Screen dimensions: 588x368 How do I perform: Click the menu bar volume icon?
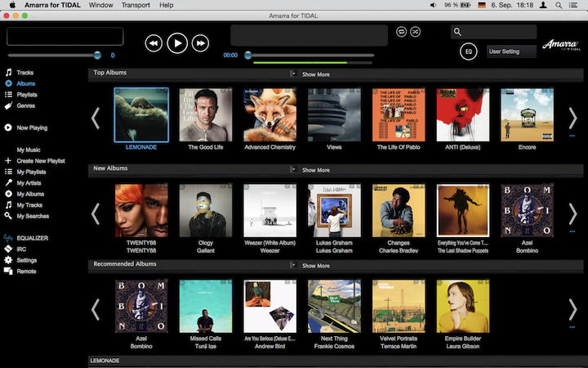coord(433,5)
